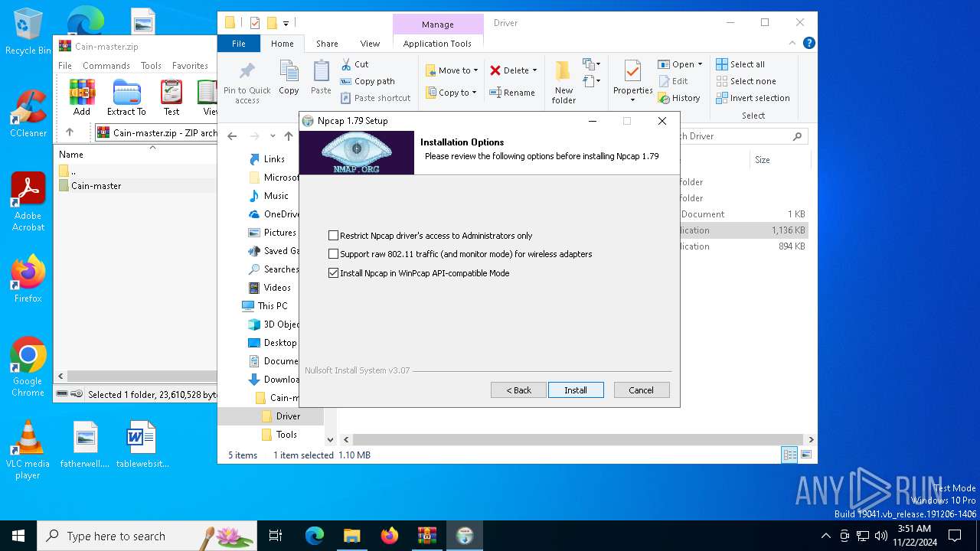Click Windows Start button

coord(18,536)
